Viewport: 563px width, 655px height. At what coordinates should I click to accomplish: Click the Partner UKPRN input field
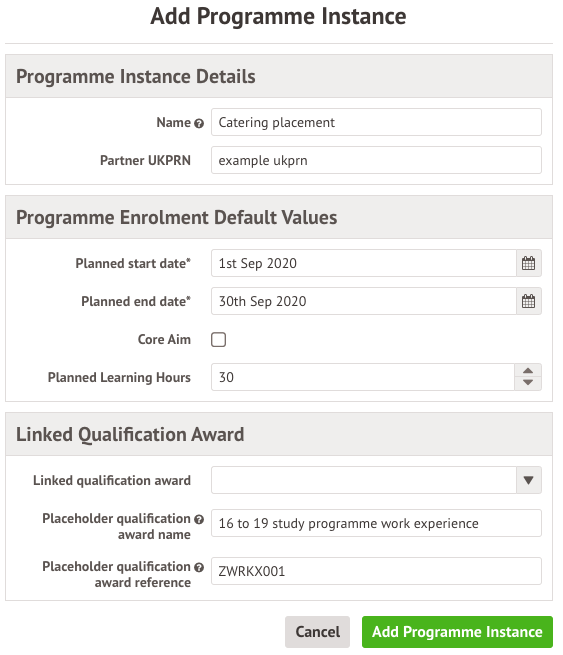click(x=376, y=160)
